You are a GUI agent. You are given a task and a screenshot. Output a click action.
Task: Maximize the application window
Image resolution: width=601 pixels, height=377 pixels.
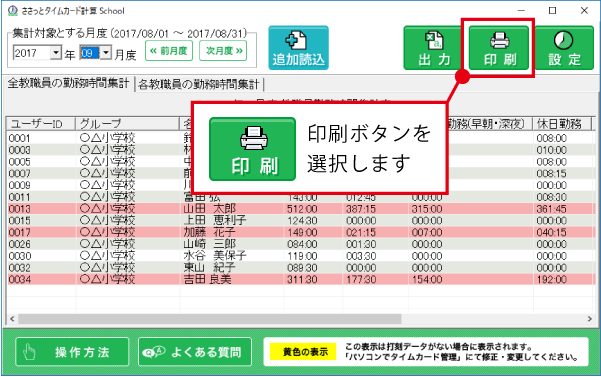(552, 11)
